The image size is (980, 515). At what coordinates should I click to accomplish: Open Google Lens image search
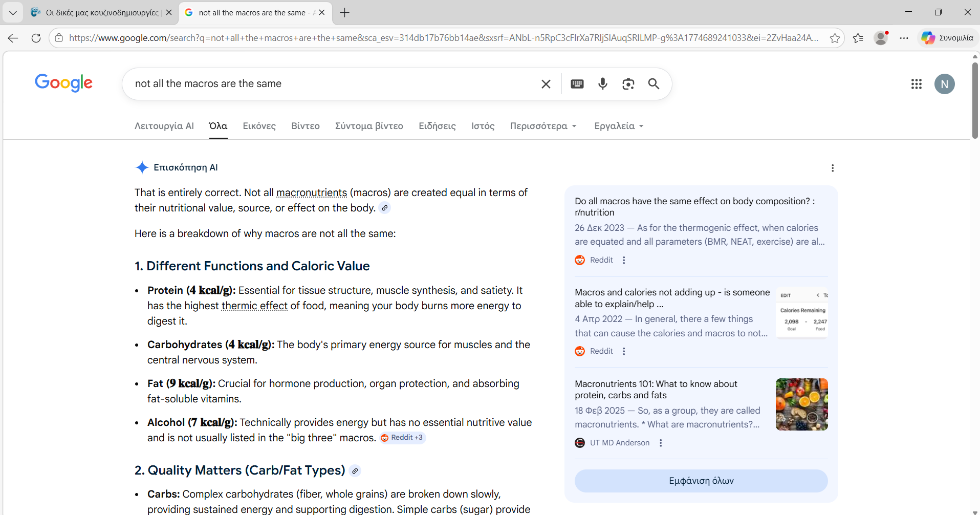coord(628,84)
